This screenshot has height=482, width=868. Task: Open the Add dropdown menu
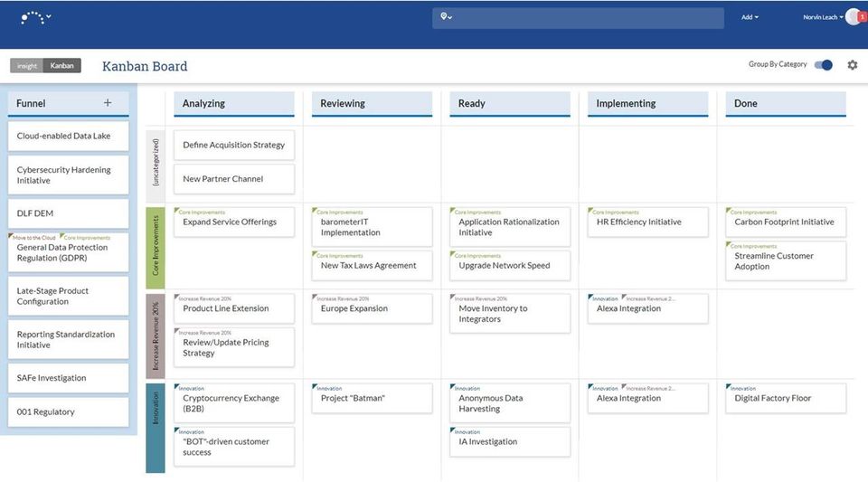coord(750,17)
